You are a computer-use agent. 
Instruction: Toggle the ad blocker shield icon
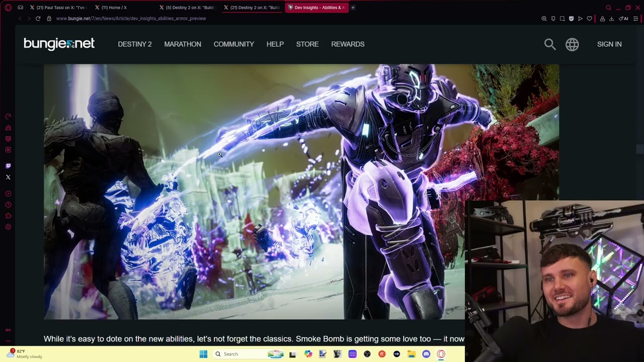pos(571,19)
